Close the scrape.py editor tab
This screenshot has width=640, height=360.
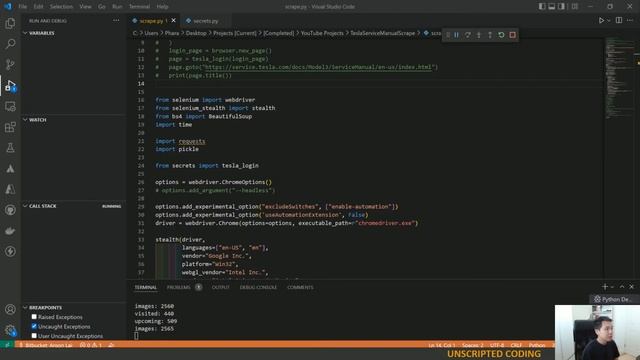coord(173,20)
